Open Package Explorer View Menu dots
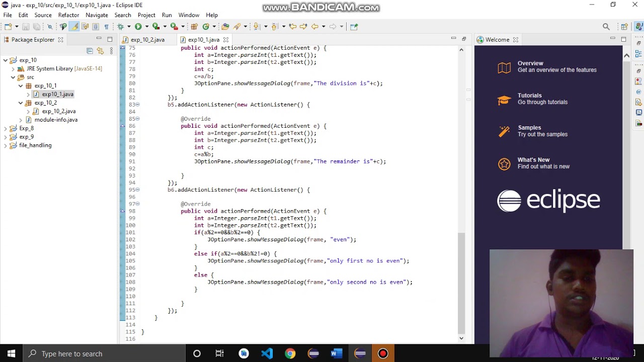 click(x=111, y=51)
